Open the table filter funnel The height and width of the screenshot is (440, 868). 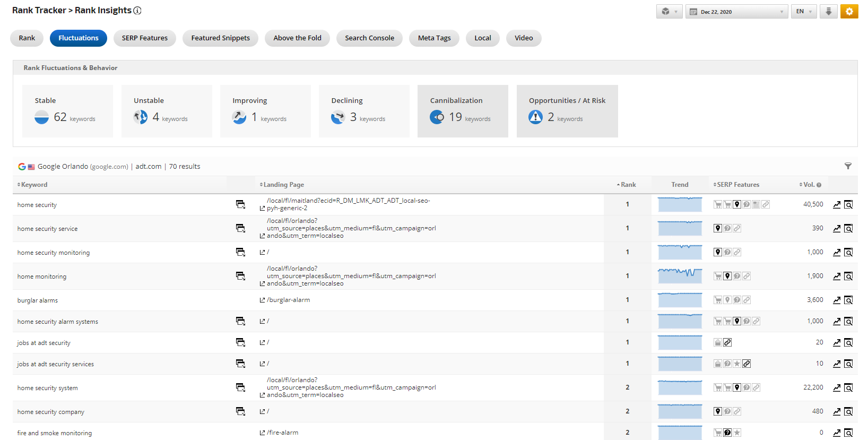coord(848,166)
